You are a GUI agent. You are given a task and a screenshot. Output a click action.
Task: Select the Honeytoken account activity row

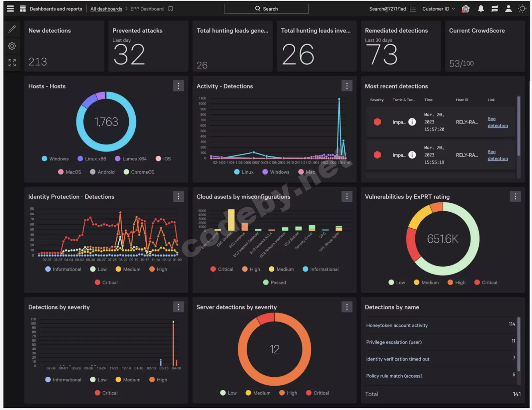(441, 325)
